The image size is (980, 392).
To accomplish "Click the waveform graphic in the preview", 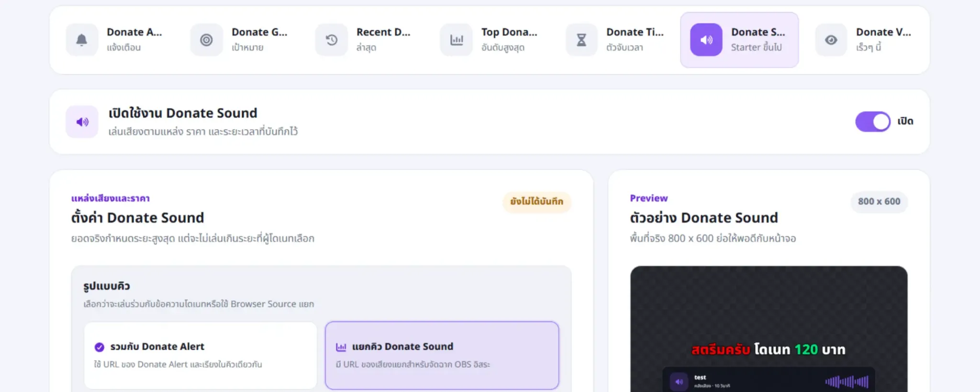I will tap(846, 381).
